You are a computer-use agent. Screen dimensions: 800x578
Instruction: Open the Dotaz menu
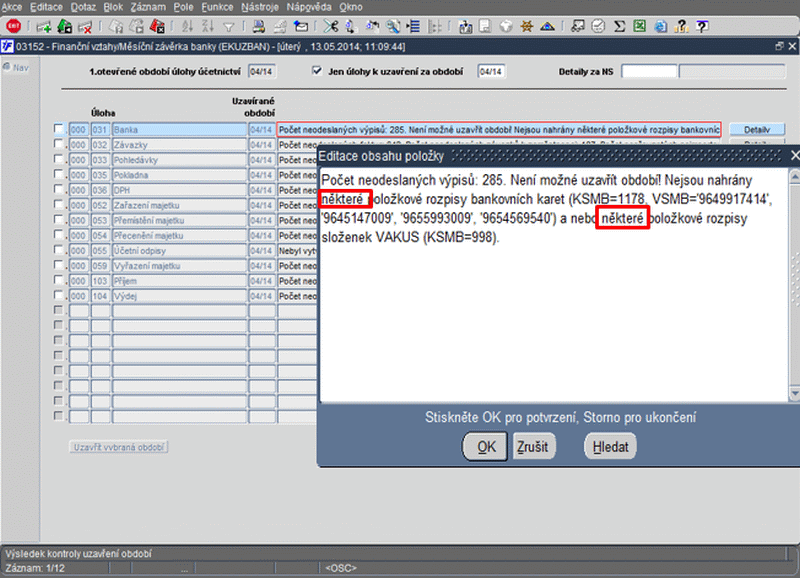click(84, 7)
